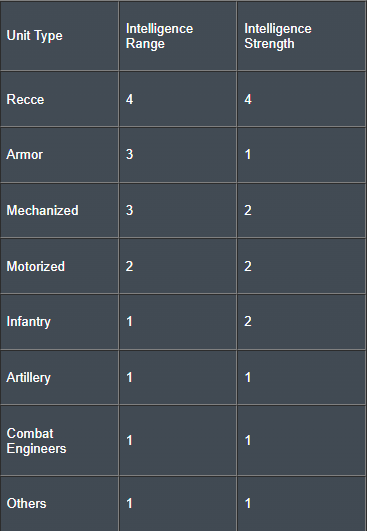Click Combat Engineers' Intelligence Strength value
The image size is (367, 531).
(x=248, y=441)
